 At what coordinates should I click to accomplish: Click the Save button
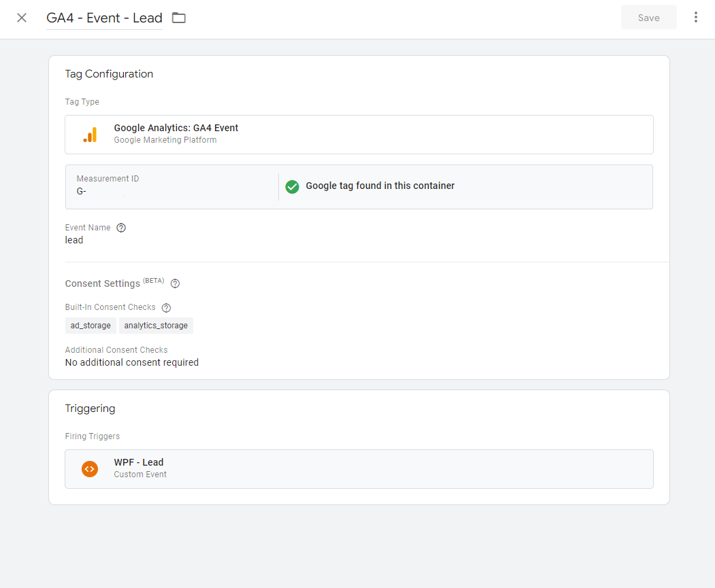[648, 18]
